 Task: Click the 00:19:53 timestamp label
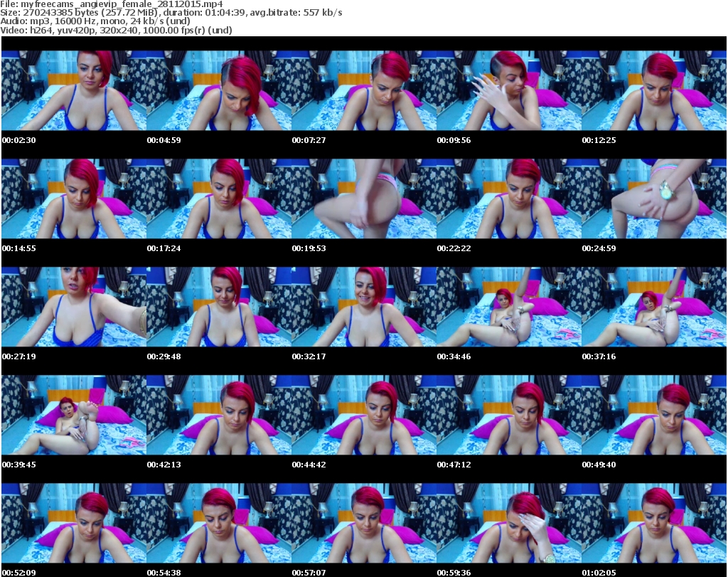click(309, 248)
